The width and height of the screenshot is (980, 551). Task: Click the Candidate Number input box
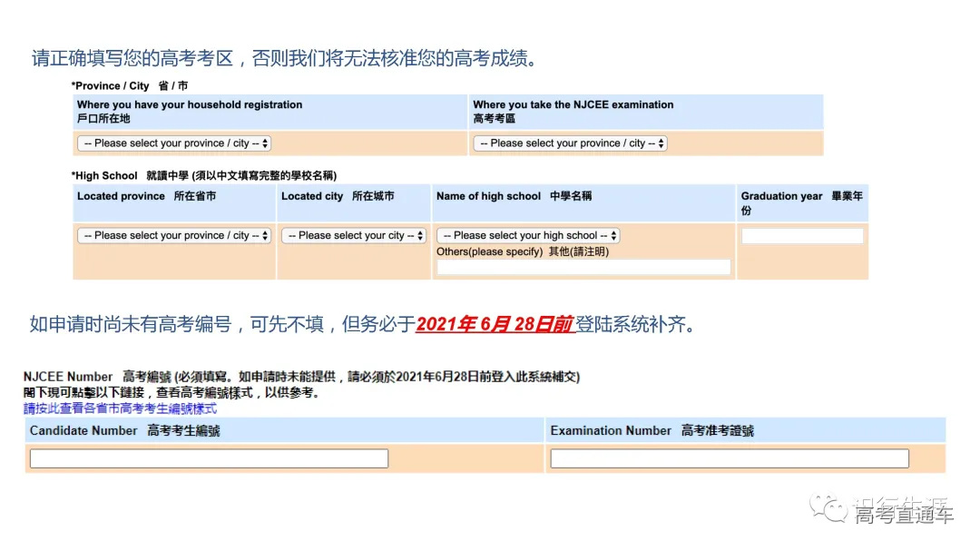click(x=208, y=458)
